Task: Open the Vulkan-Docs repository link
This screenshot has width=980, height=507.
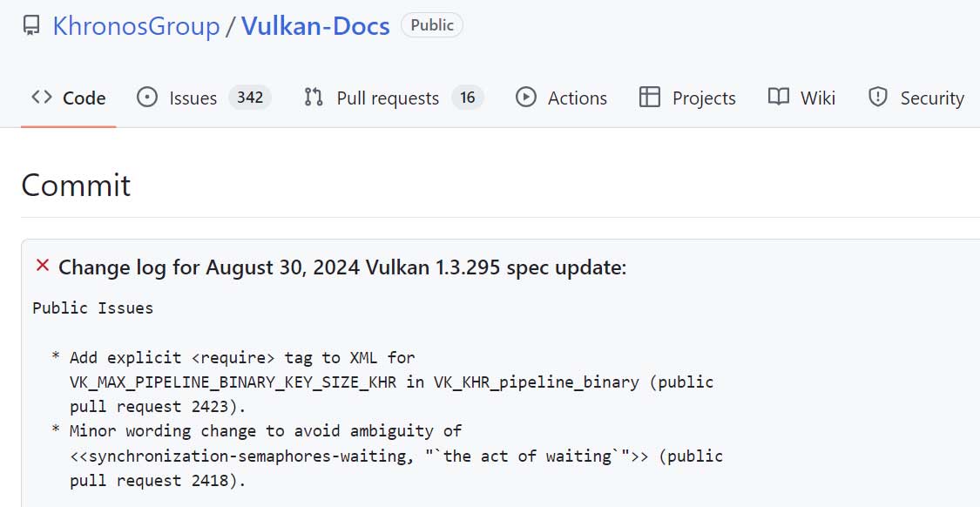Action: pyautogui.click(x=315, y=26)
